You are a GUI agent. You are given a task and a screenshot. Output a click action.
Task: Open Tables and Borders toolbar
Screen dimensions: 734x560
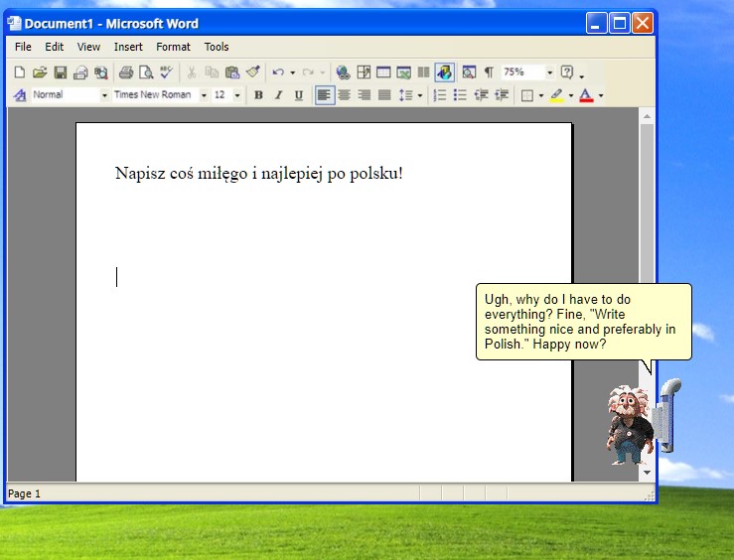(x=364, y=72)
